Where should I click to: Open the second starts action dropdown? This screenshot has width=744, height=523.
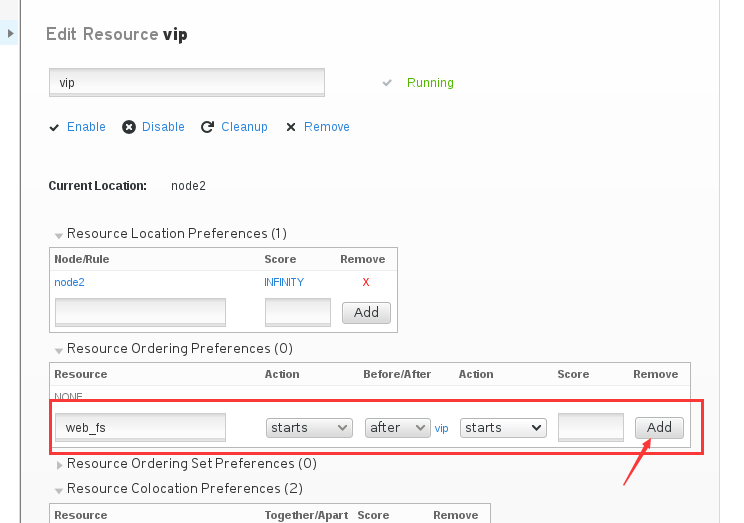pyautogui.click(x=503, y=428)
